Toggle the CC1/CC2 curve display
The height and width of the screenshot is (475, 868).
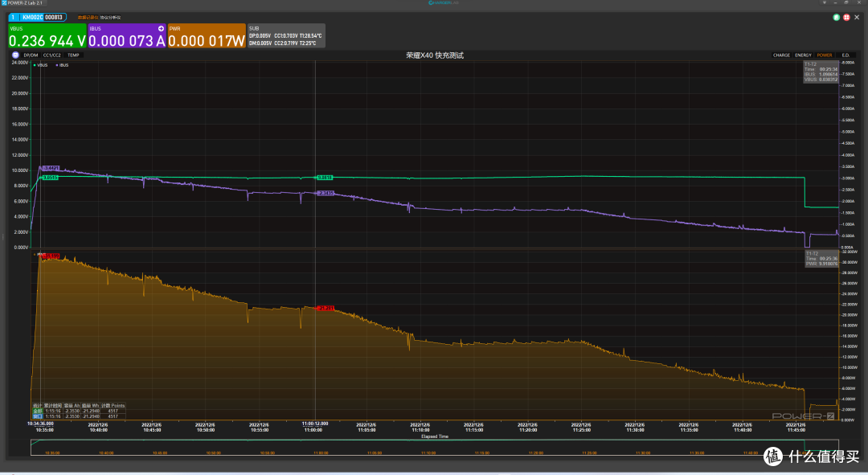(x=52, y=55)
